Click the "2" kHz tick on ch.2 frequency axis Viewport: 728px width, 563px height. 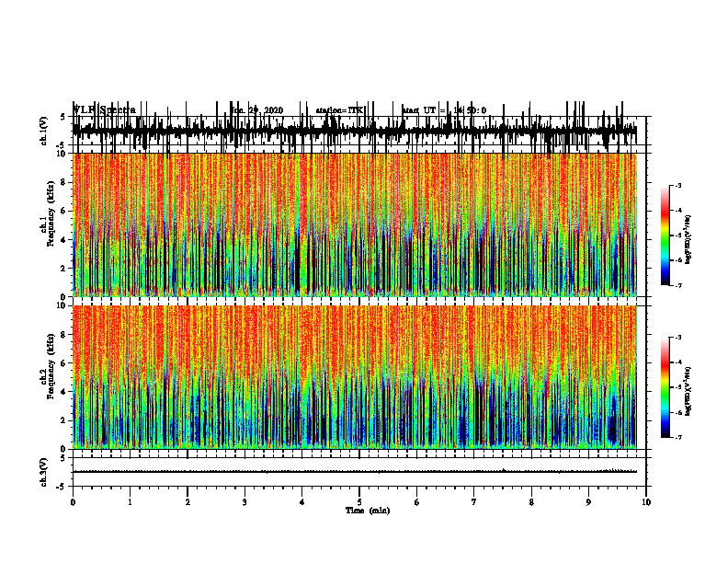(x=63, y=420)
